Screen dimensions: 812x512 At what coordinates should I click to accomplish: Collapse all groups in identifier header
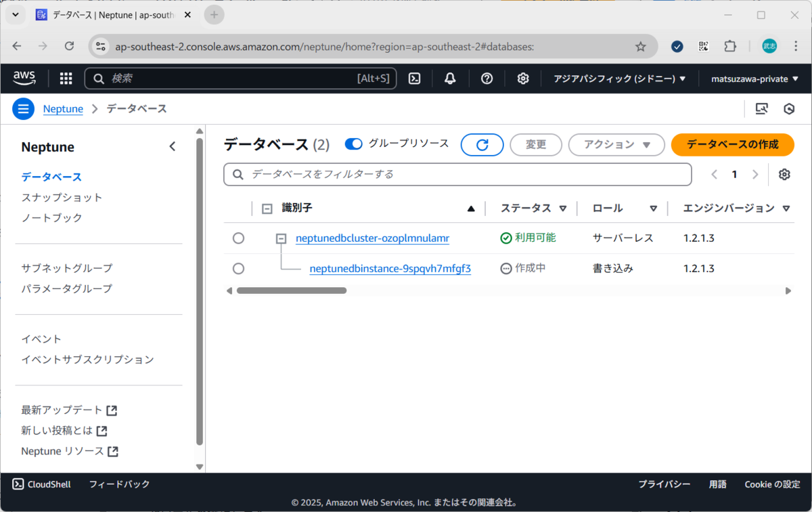click(267, 209)
